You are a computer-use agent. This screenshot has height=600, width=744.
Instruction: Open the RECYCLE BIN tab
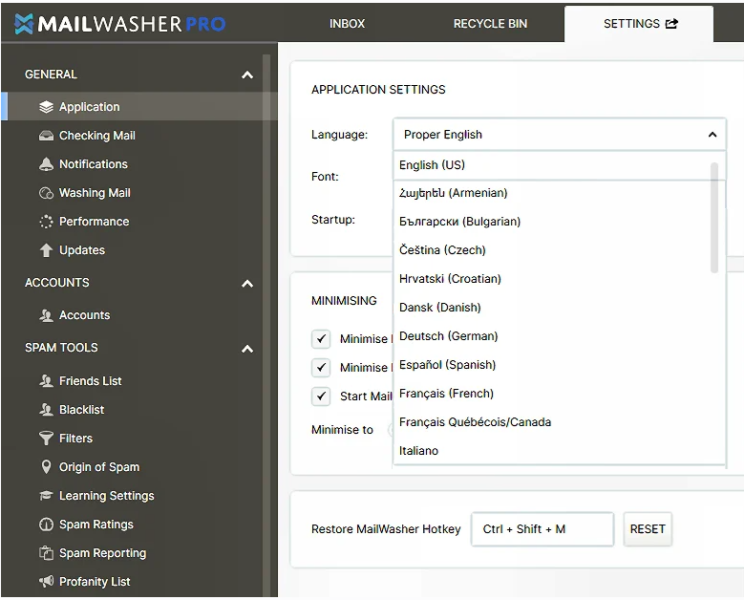[x=490, y=24]
